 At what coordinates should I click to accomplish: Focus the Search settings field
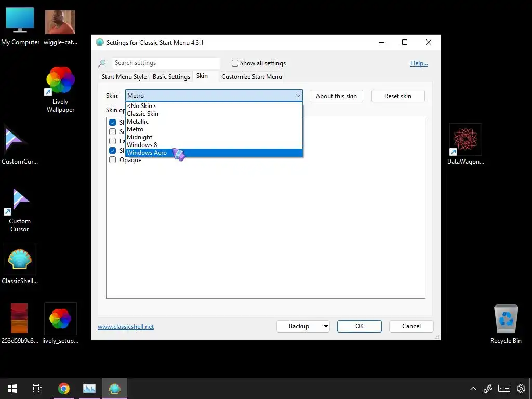(166, 63)
